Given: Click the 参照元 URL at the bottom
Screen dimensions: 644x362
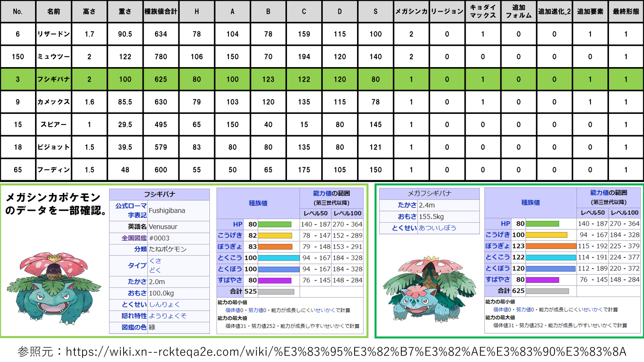Looking at the screenshot, I should coord(346,352).
